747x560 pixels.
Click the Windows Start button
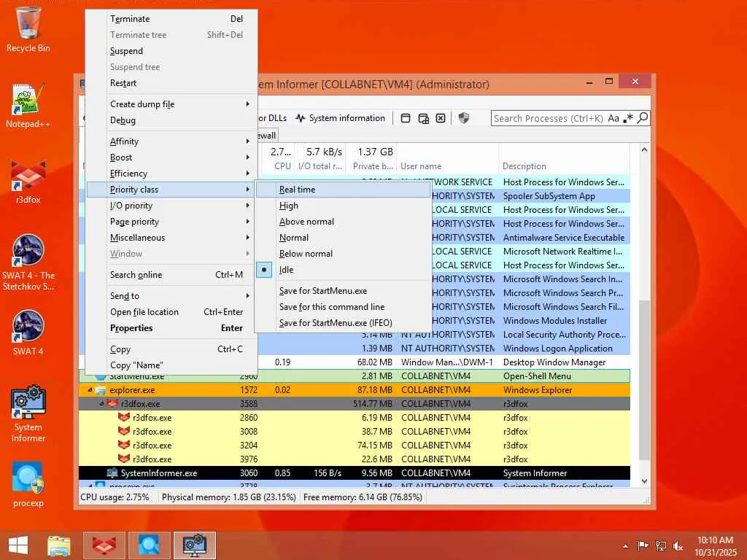(18, 545)
